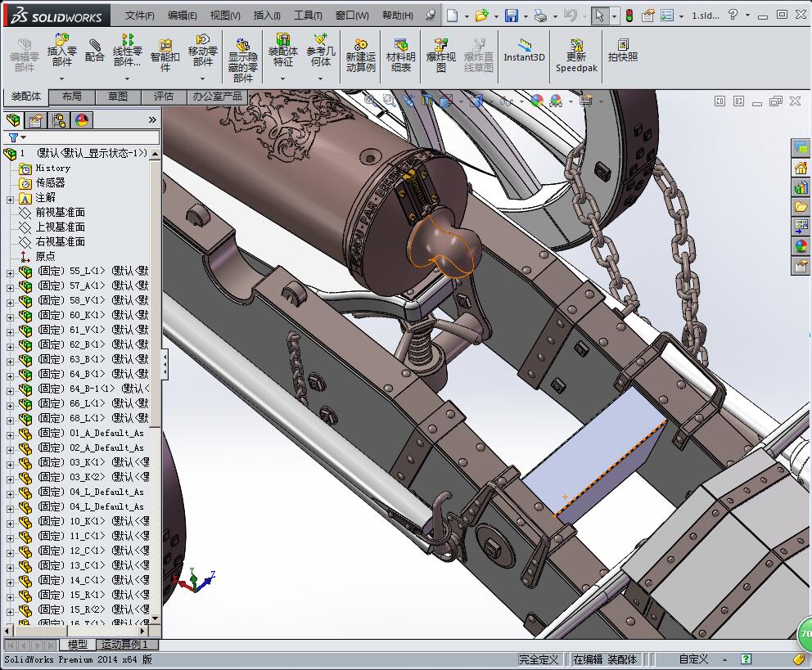Open the 工具(T) menu
The width and height of the screenshot is (812, 670).
click(307, 16)
